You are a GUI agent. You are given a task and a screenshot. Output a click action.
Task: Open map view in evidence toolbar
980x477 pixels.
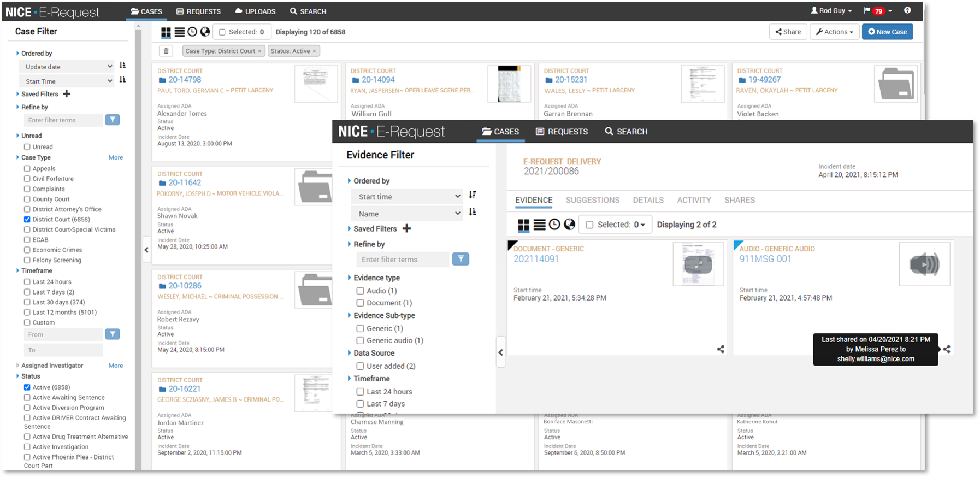pyautogui.click(x=569, y=225)
